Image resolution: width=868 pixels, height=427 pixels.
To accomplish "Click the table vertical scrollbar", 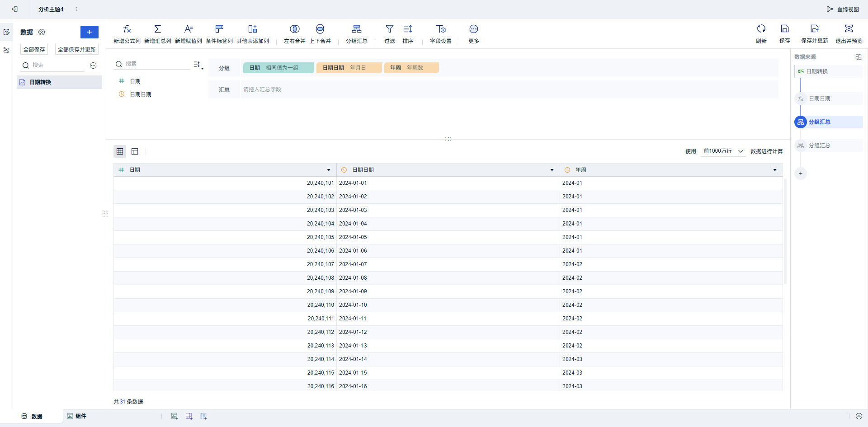I will point(785,230).
